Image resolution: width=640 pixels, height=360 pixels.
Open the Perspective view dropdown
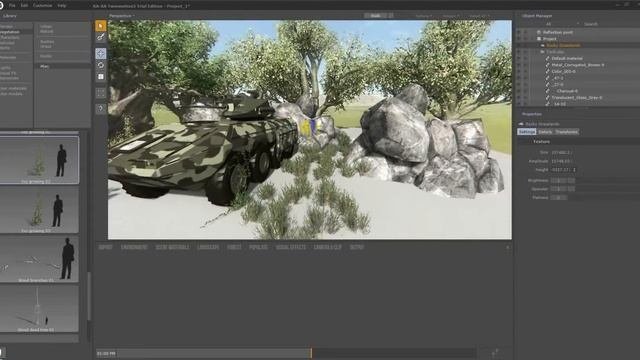[x=122, y=16]
